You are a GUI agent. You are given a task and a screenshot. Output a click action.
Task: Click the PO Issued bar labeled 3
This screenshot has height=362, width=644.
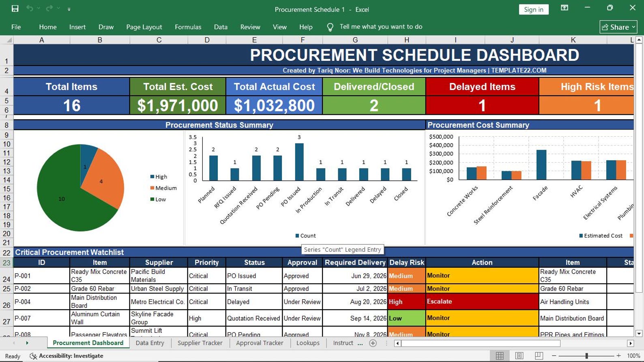tap(299, 162)
